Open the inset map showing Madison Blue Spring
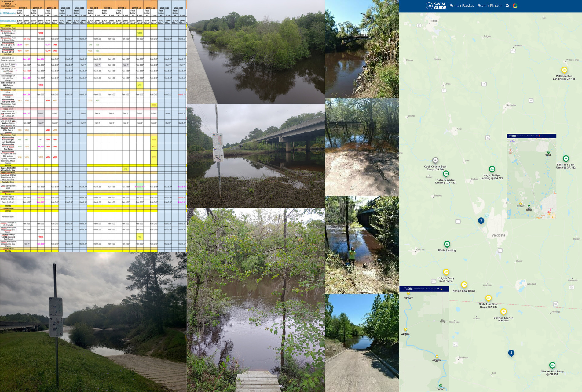This screenshot has width=582, height=392. coord(424,339)
